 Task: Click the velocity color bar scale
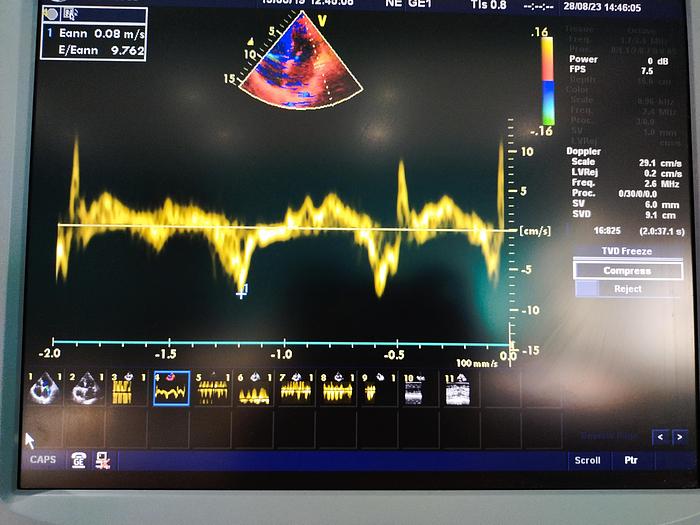coord(548,81)
